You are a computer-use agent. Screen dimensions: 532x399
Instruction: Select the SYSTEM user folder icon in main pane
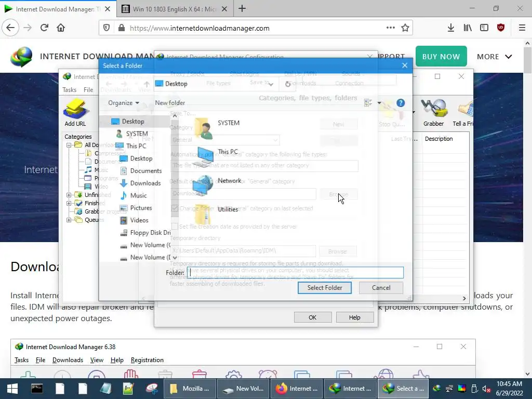[x=204, y=129]
